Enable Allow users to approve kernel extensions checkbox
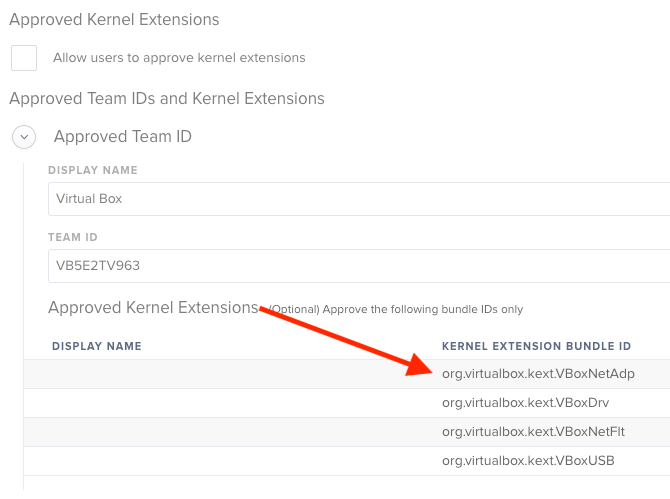Screen dimensions: 670x499 [24, 58]
